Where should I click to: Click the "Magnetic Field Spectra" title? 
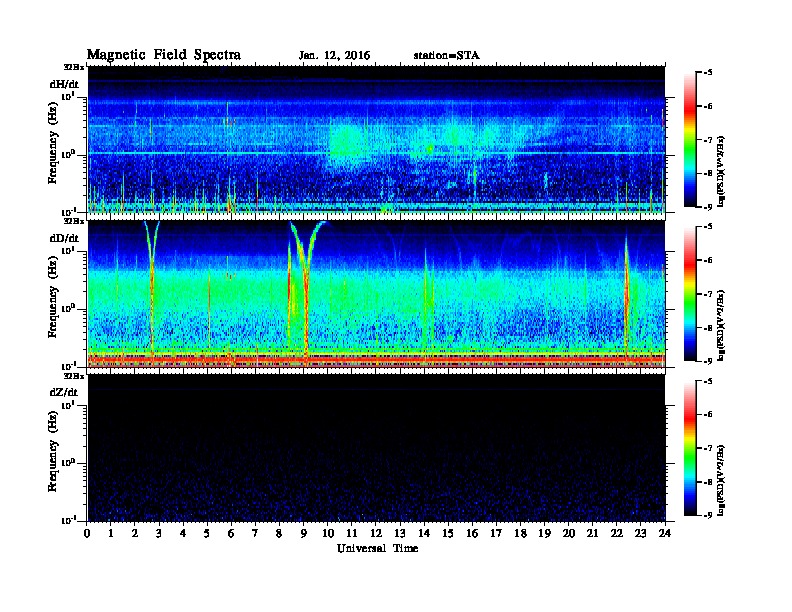click(164, 55)
